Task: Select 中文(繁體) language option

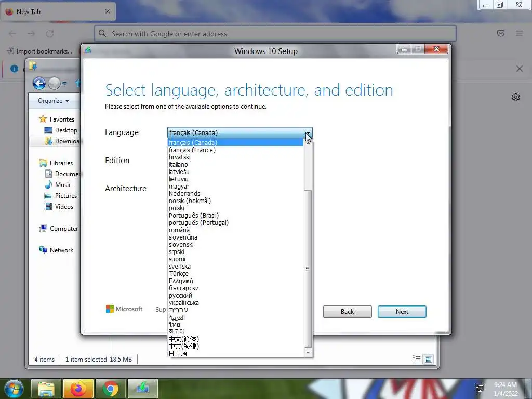Action: [236, 347]
